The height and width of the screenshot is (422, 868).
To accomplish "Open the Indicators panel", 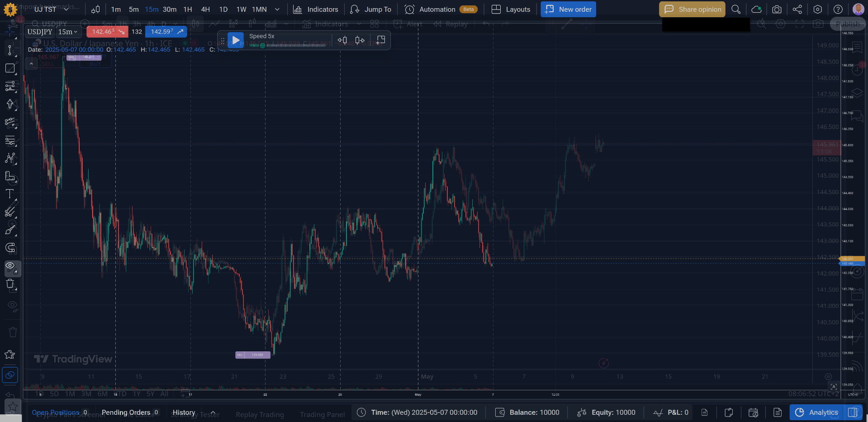I will [316, 10].
